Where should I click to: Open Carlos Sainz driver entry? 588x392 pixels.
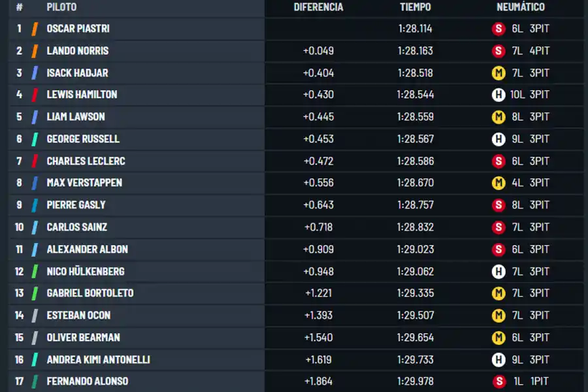(x=76, y=227)
